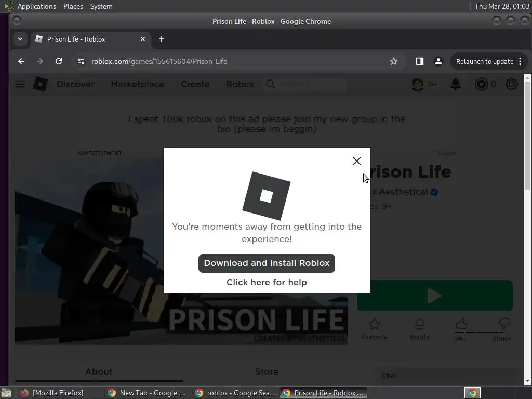Open Roblox settings gear
The height and width of the screenshot is (399, 532).
point(511,84)
